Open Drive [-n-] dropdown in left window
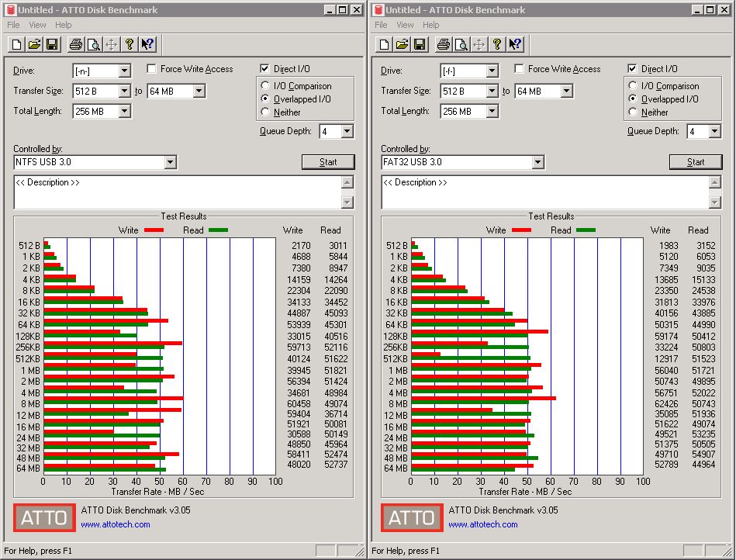 (x=124, y=71)
